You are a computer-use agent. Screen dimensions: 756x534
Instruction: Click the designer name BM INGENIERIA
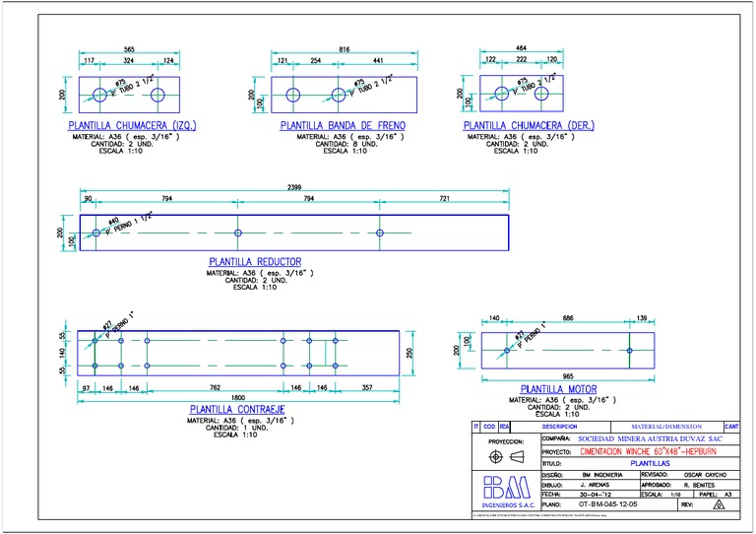pyautogui.click(x=602, y=475)
